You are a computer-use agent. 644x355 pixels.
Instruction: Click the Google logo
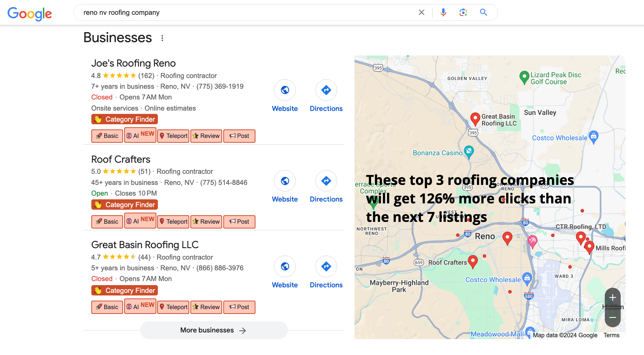click(30, 14)
